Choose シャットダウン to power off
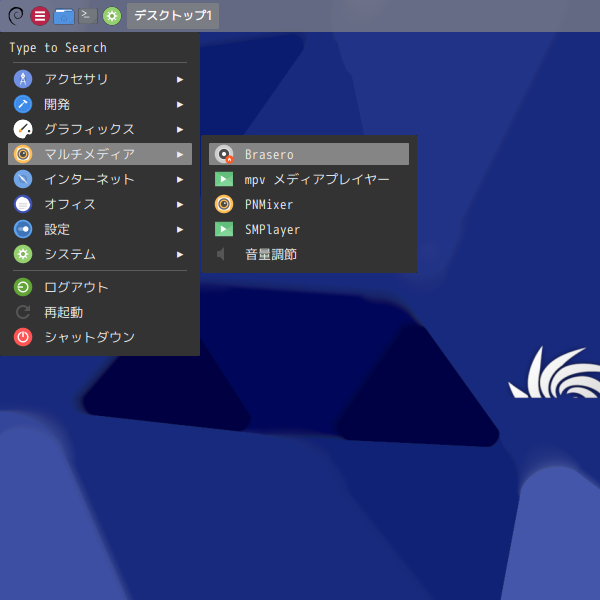 pos(100,337)
